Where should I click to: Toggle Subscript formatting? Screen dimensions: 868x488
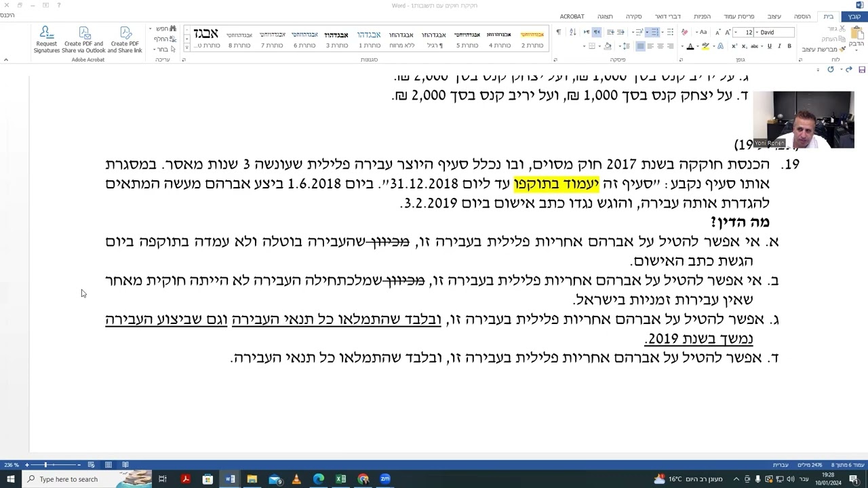[x=744, y=46]
